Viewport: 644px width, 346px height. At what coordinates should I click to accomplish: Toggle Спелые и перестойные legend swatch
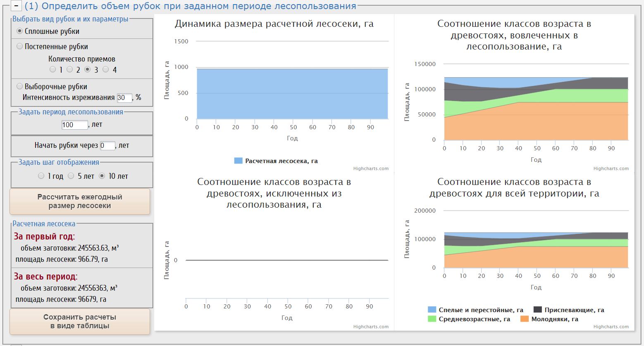click(432, 310)
